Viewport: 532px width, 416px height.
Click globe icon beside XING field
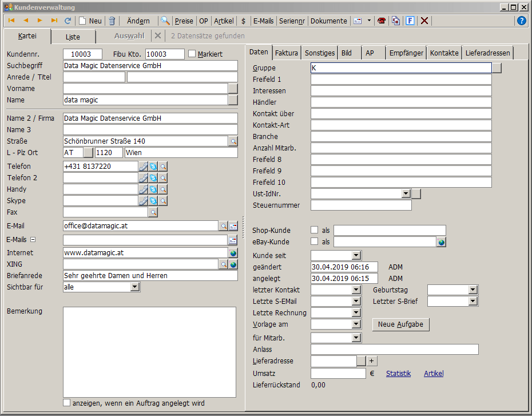[233, 264]
